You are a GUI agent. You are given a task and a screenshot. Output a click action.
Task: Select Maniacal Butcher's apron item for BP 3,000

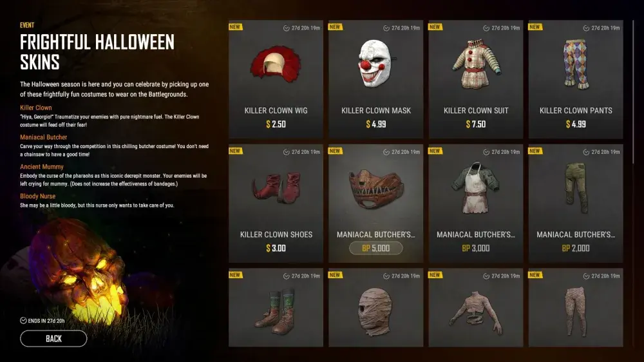pyautogui.click(x=476, y=204)
